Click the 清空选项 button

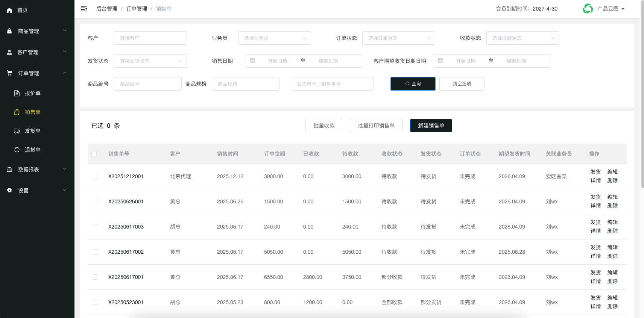point(462,84)
